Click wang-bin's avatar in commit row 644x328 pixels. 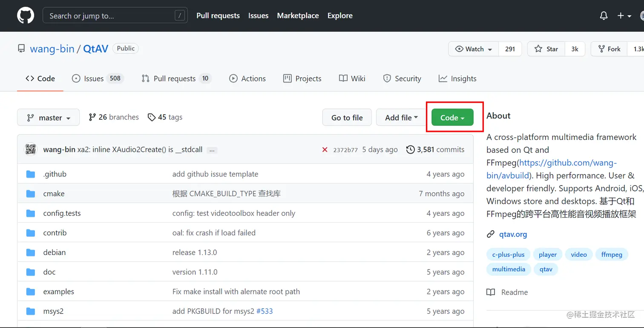point(31,149)
